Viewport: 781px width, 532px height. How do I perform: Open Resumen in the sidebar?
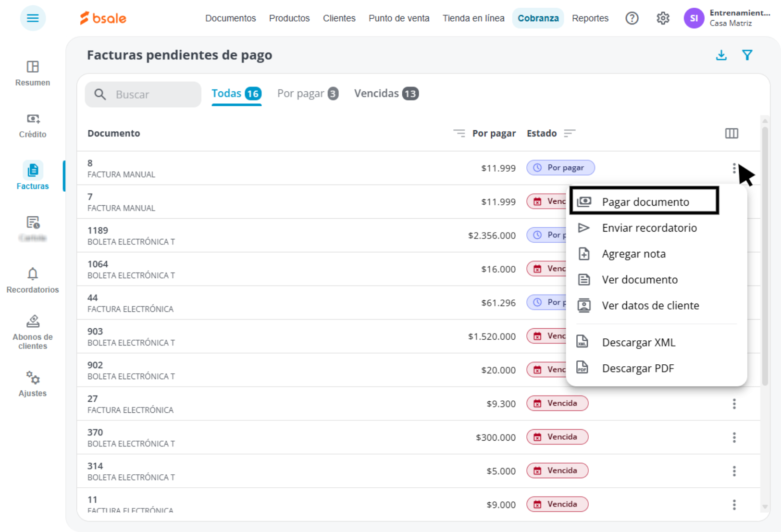[x=33, y=73]
